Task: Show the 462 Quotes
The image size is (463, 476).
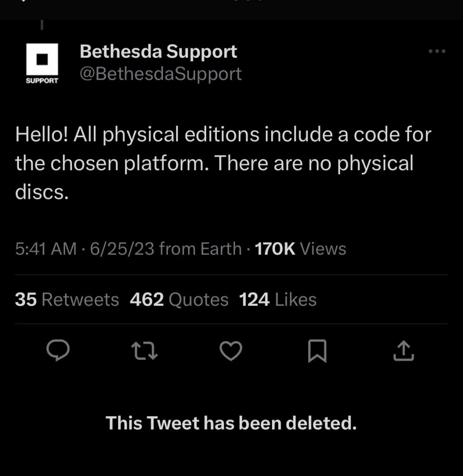Action: [x=179, y=300]
